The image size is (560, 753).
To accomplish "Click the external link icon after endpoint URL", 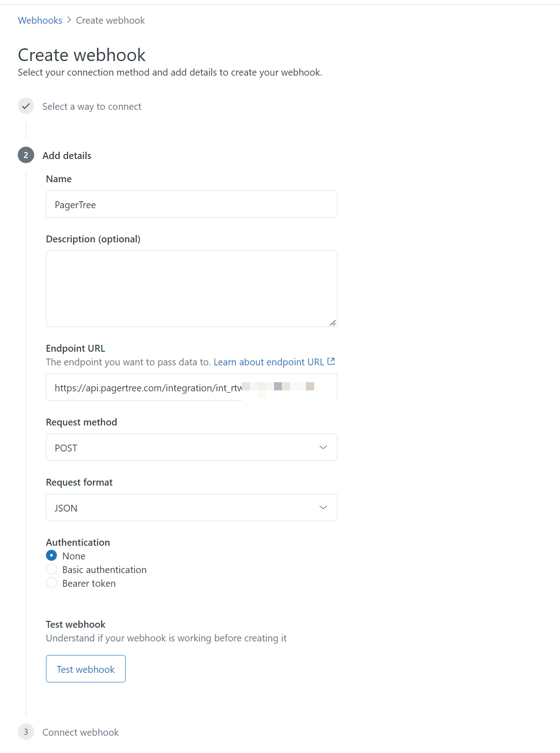I will tap(331, 362).
